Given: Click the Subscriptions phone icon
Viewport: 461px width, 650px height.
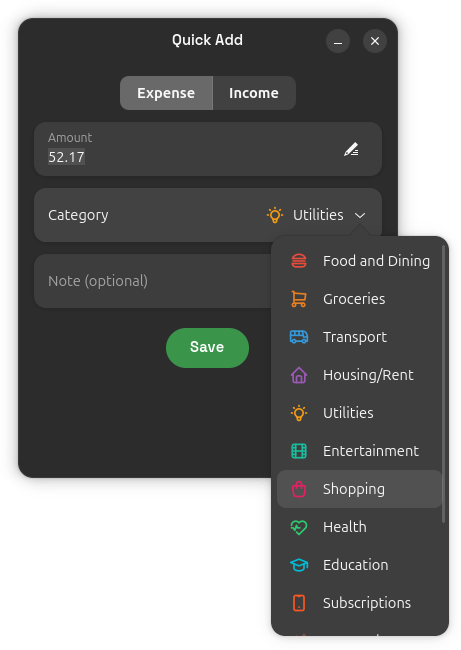Looking at the screenshot, I should (x=298, y=603).
